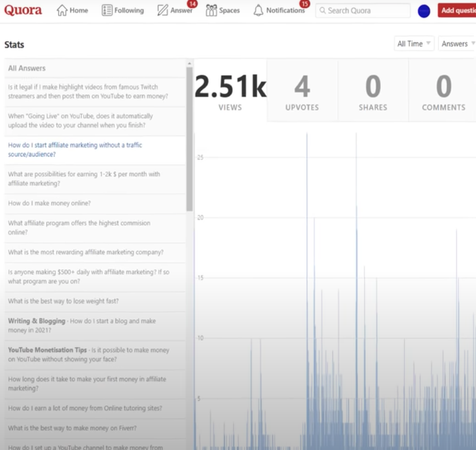Select the All Answers row

(95, 68)
